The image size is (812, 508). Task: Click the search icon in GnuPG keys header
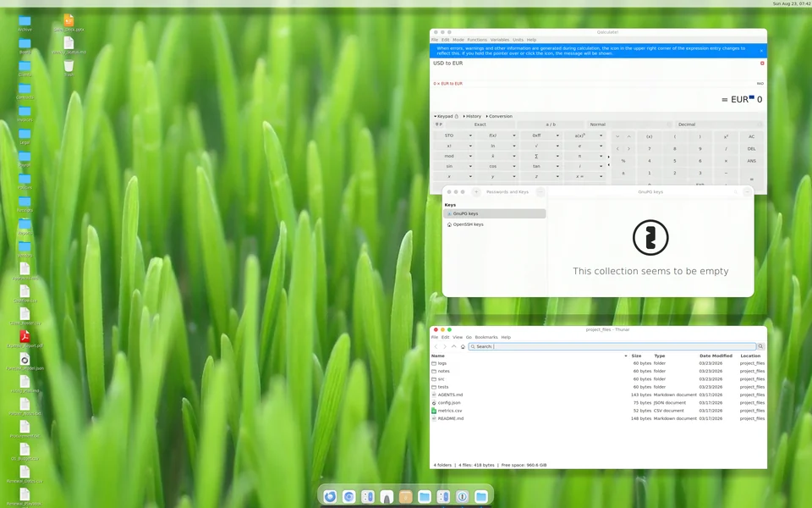pos(735,192)
